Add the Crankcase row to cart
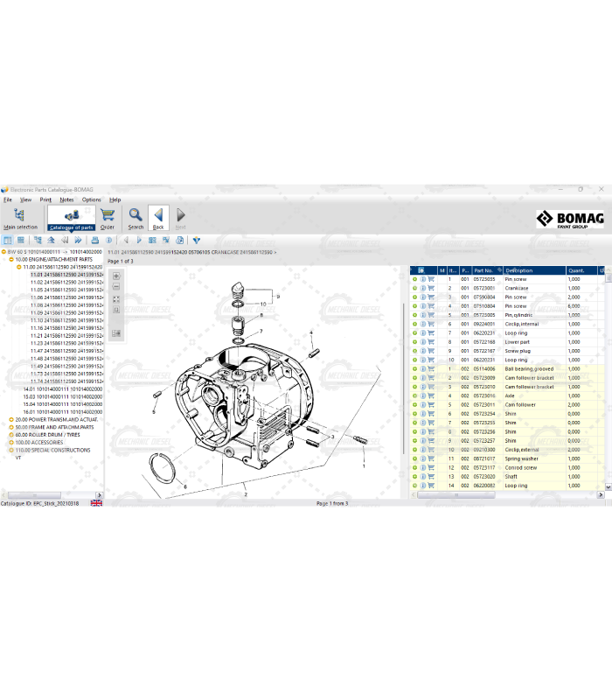612x700 pixels. [431, 288]
